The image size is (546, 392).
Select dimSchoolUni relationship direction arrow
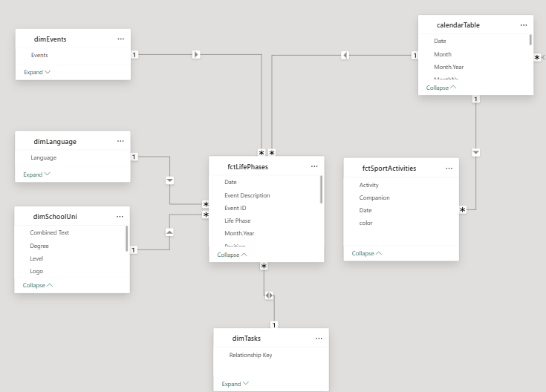[169, 232]
